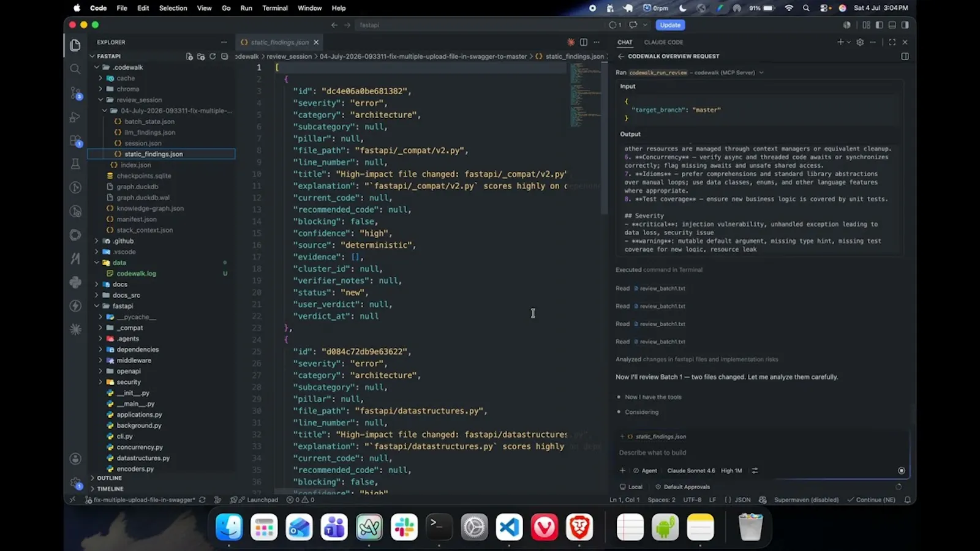Open the Testing flask icon
The width and height of the screenshot is (980, 551).
click(x=75, y=163)
